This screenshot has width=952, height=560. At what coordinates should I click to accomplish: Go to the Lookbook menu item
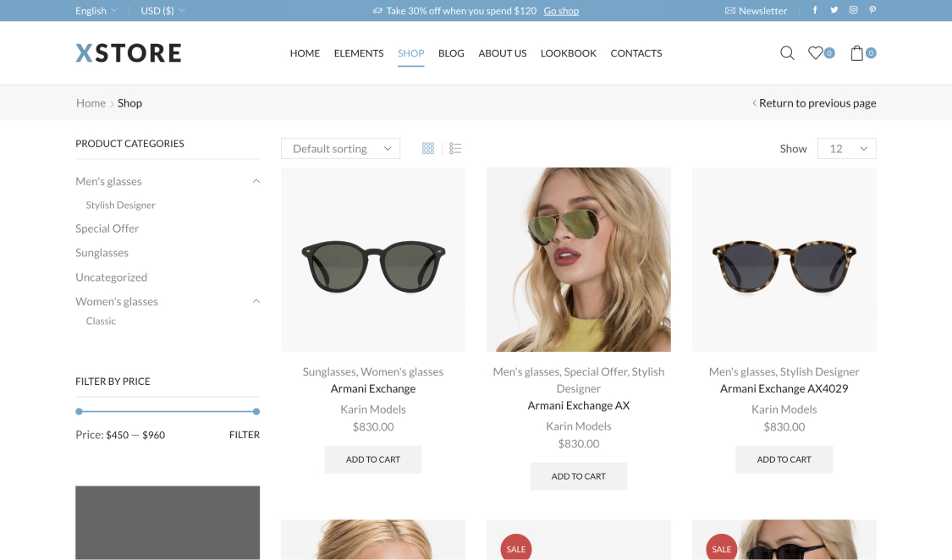click(x=569, y=53)
